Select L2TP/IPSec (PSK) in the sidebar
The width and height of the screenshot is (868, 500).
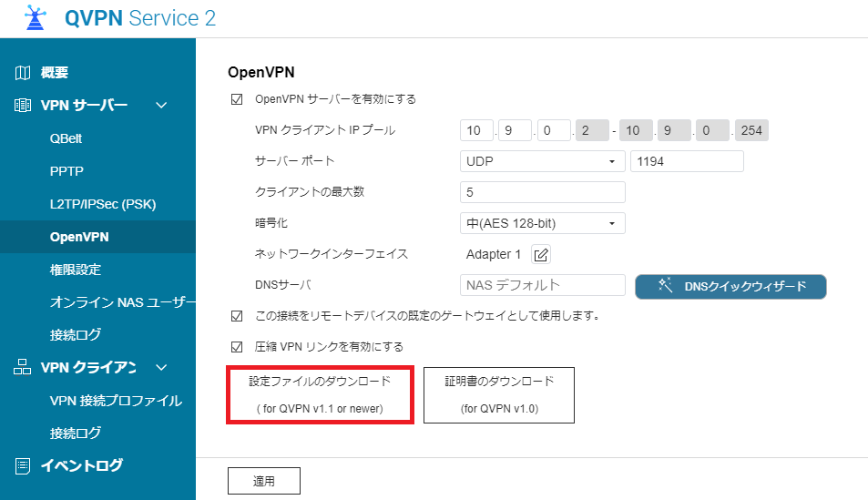tap(103, 204)
